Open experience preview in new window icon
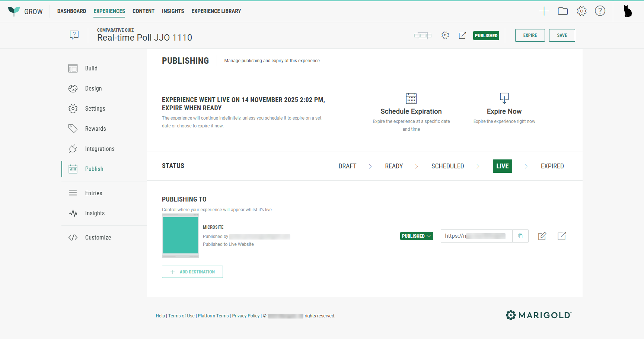This screenshot has height=339, width=644. coord(462,35)
